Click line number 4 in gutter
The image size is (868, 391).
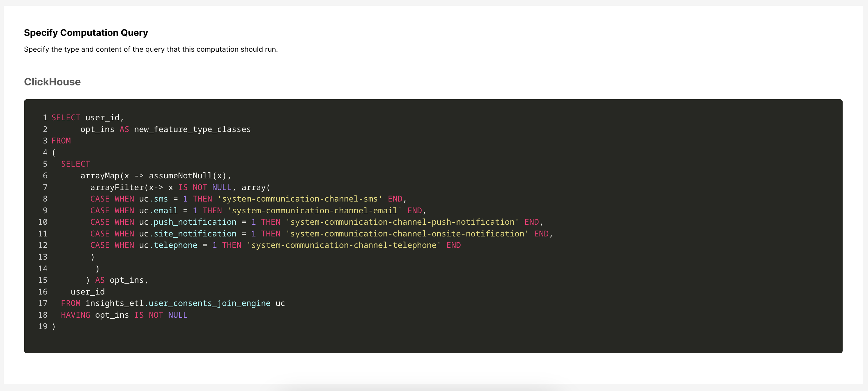click(x=45, y=153)
